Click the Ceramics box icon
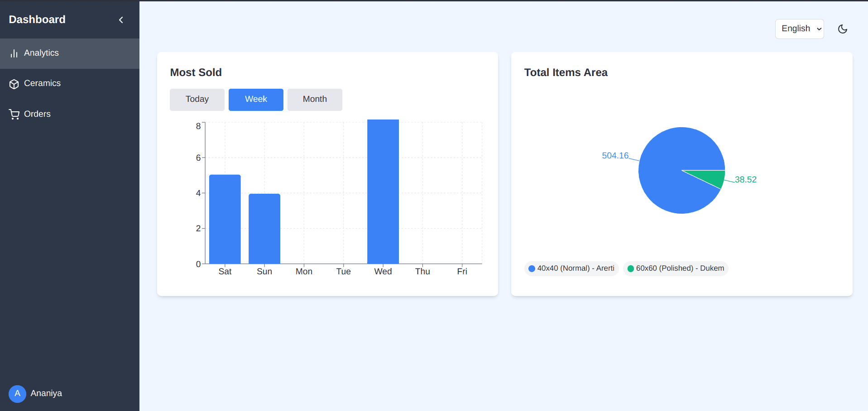The image size is (868, 411). coord(14,84)
